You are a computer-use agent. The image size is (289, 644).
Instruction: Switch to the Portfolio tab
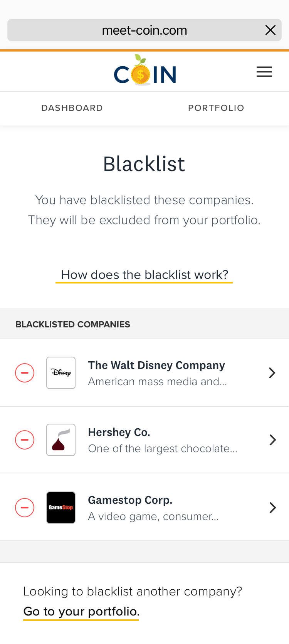coord(216,108)
